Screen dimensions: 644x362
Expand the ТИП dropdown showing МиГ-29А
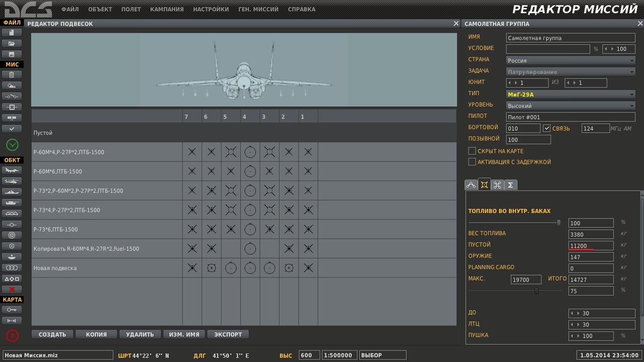[x=571, y=94]
